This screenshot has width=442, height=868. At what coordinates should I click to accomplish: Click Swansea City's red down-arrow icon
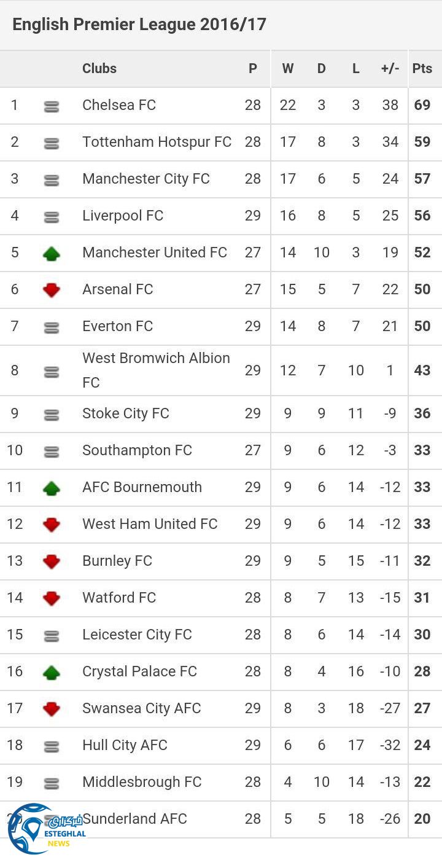52,709
